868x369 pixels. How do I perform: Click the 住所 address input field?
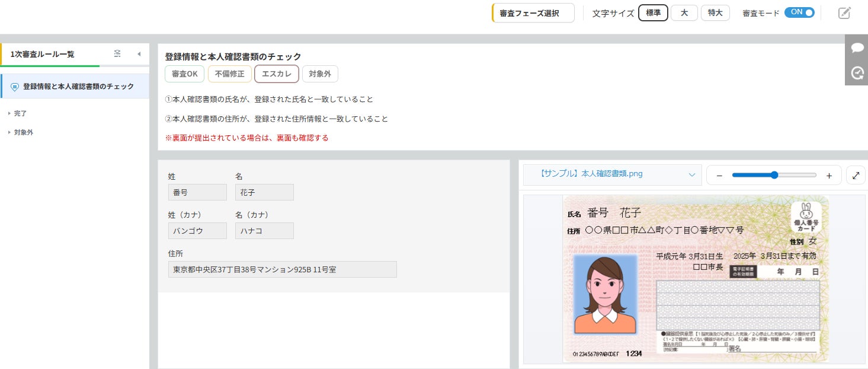tap(283, 269)
